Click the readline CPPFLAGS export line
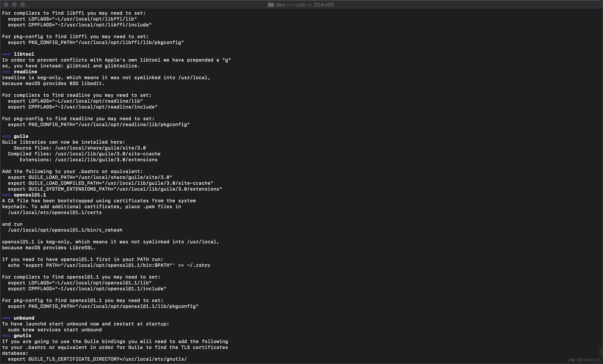This screenshot has height=364, width=603. coord(83,107)
